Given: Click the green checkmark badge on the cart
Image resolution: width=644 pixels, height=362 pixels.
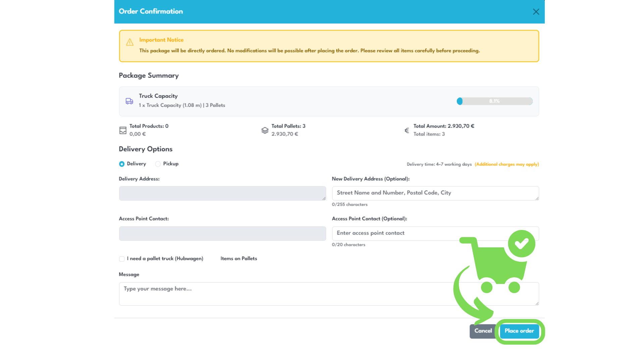Looking at the screenshot, I should pos(521,244).
